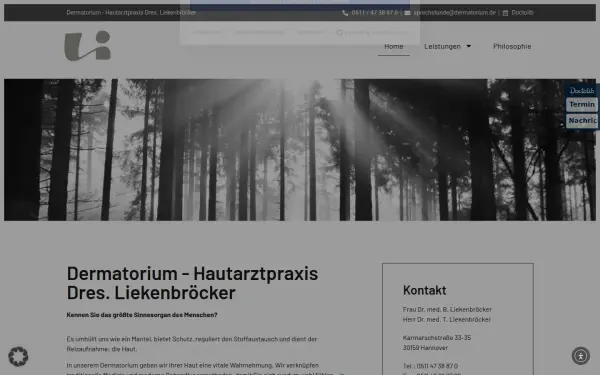Click the envelope email icon
Image resolution: width=600 pixels, height=375 pixels.
click(x=407, y=13)
